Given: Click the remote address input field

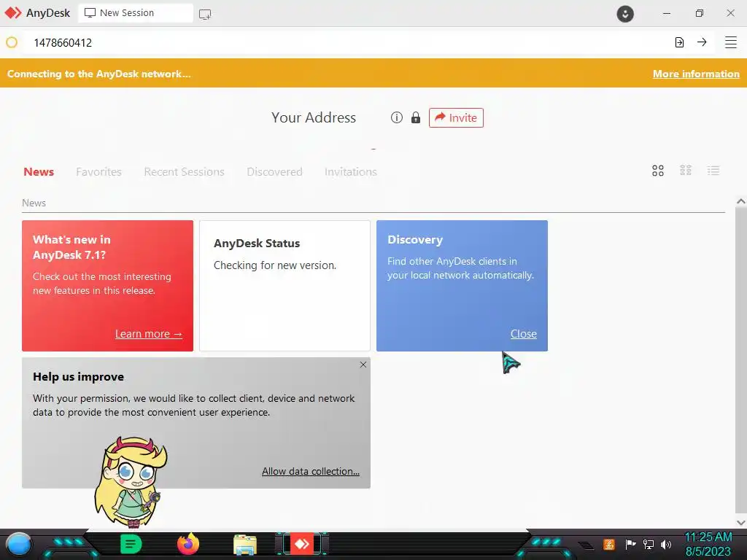Looking at the screenshot, I should point(348,42).
